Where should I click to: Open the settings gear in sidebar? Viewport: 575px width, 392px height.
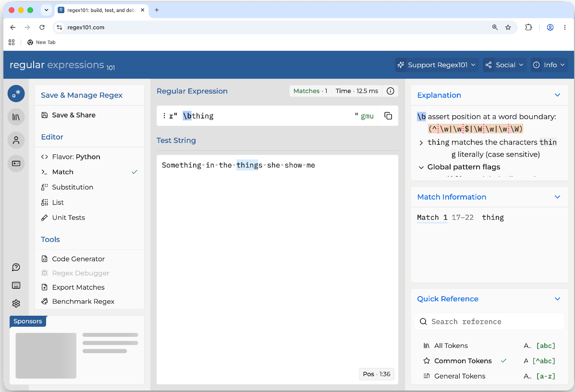(16, 303)
